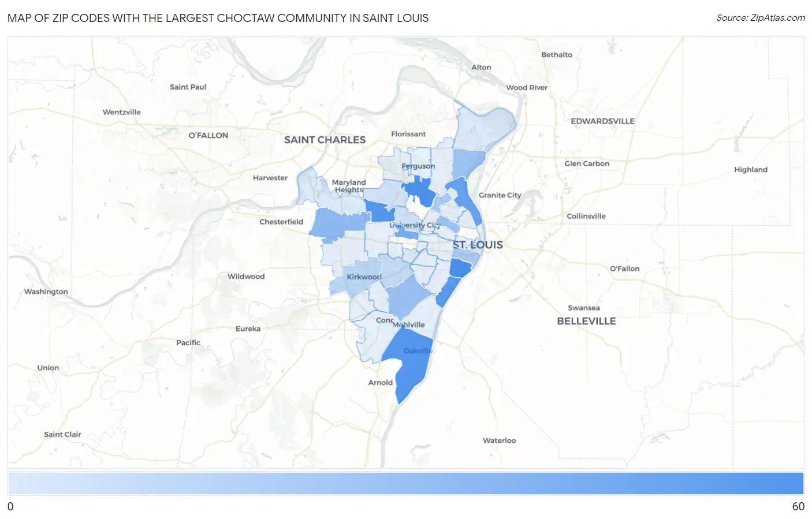
Task: Click the Union town label
Action: 48,368
